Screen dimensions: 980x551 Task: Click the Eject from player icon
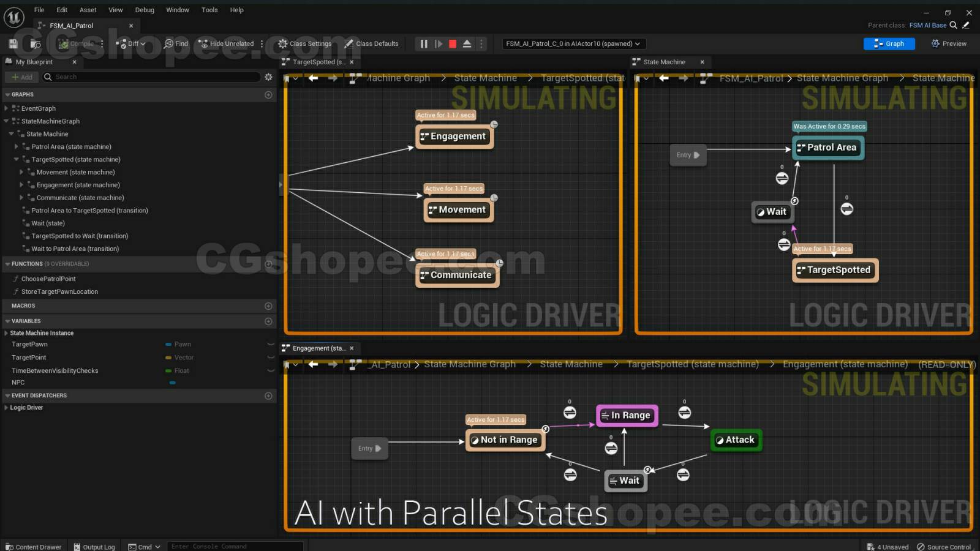[x=467, y=43]
